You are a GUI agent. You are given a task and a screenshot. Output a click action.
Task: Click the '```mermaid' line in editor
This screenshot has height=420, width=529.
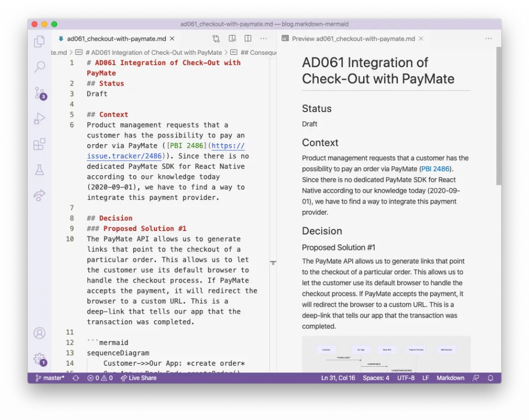point(107,343)
